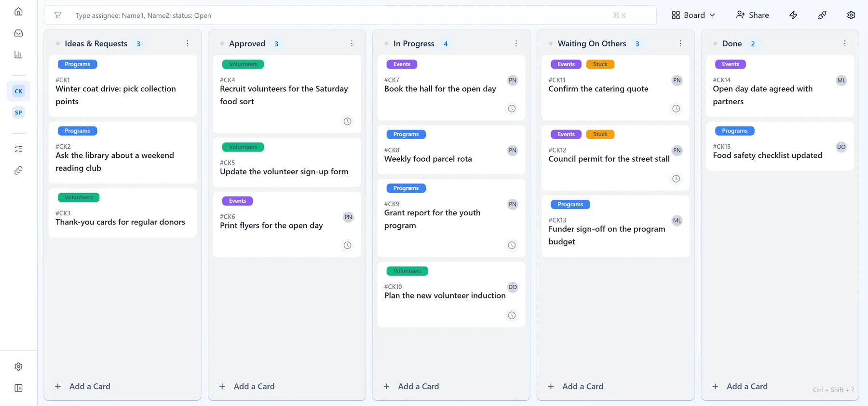The height and width of the screenshot is (406, 868).
Task: Open the Home icon in the sidebar
Action: tap(18, 12)
